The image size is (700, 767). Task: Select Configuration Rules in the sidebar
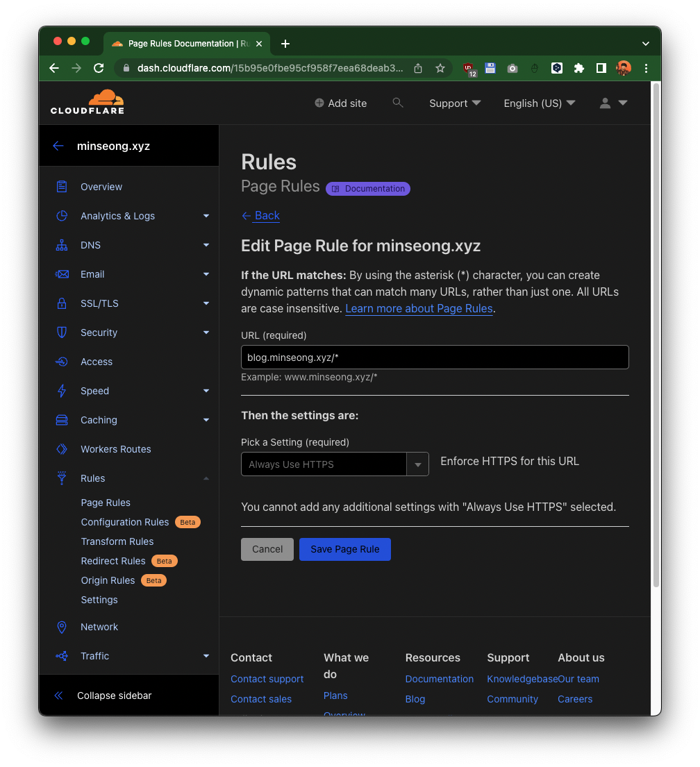click(x=125, y=523)
